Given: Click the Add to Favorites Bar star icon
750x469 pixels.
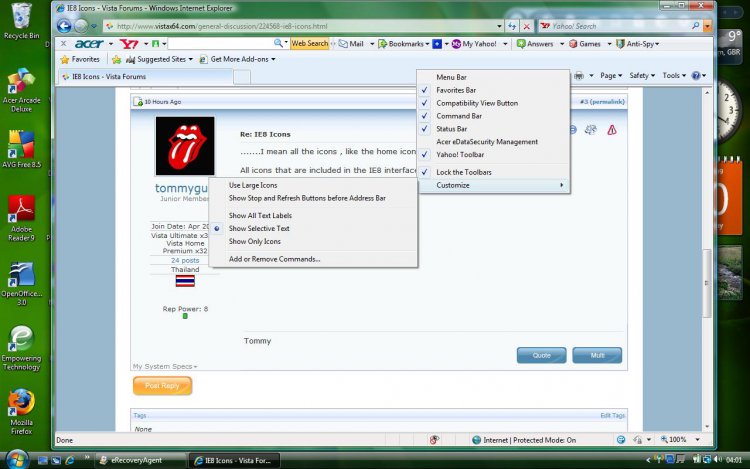Looking at the screenshot, I should [x=116, y=59].
